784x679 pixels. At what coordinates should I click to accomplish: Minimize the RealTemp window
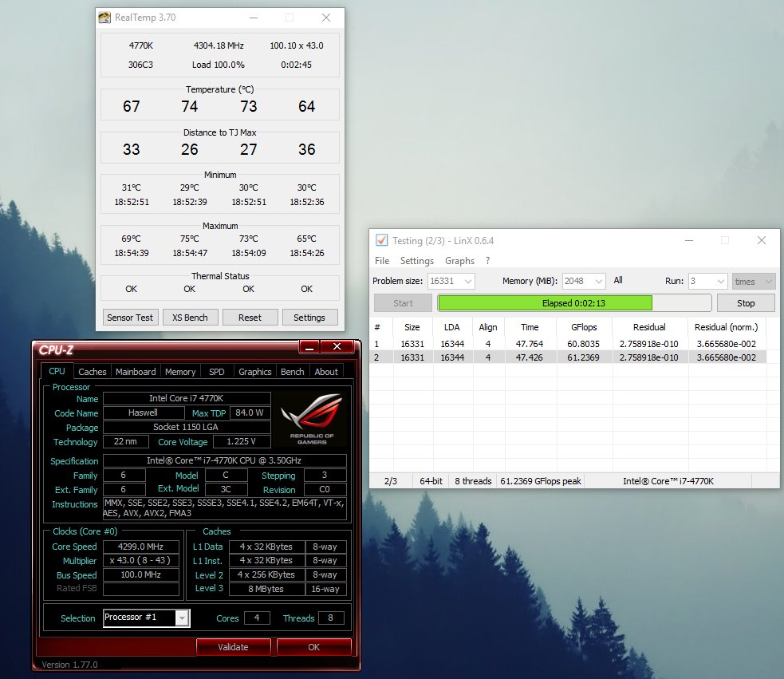coord(254,18)
